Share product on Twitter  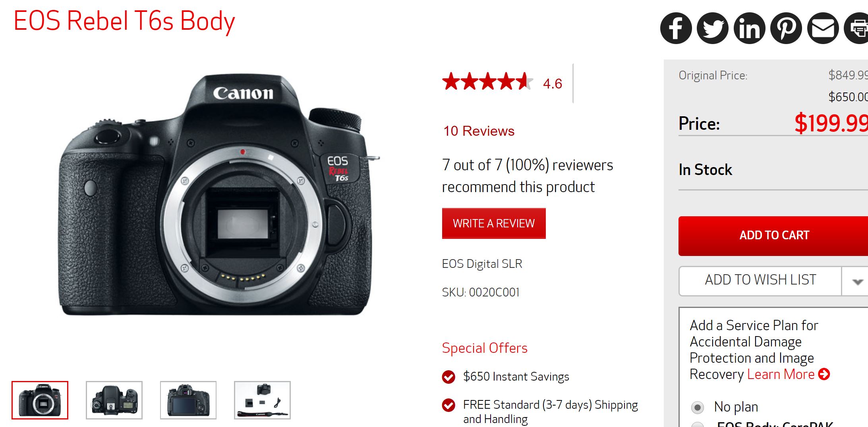tap(713, 28)
